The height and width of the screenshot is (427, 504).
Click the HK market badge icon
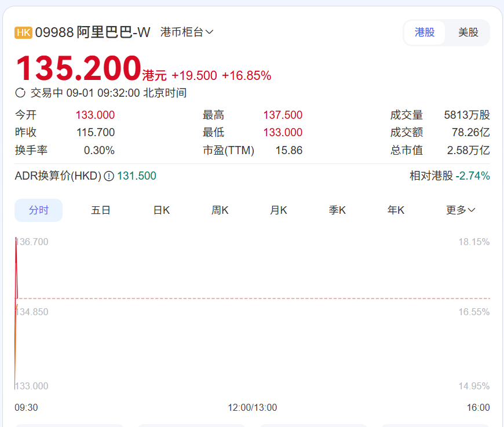pyautogui.click(x=24, y=33)
